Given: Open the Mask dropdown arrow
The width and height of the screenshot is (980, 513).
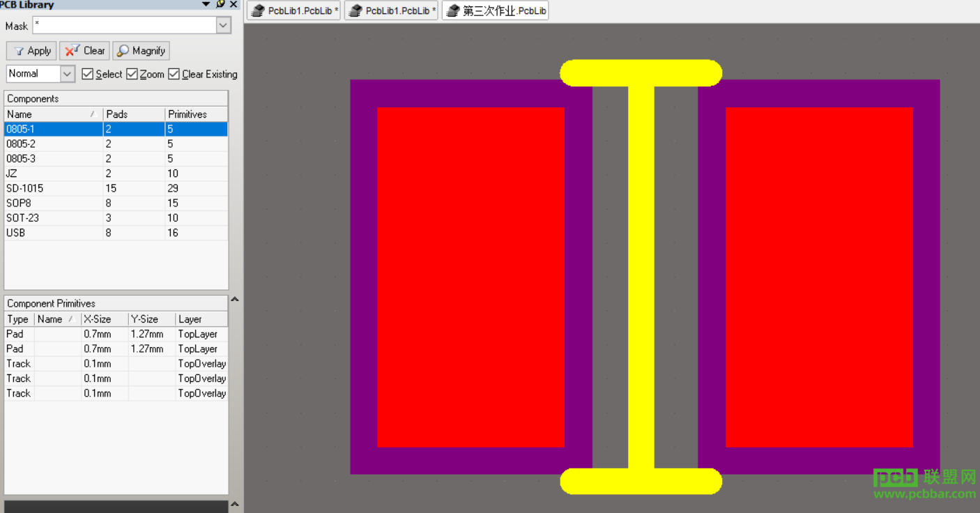Looking at the screenshot, I should [223, 26].
